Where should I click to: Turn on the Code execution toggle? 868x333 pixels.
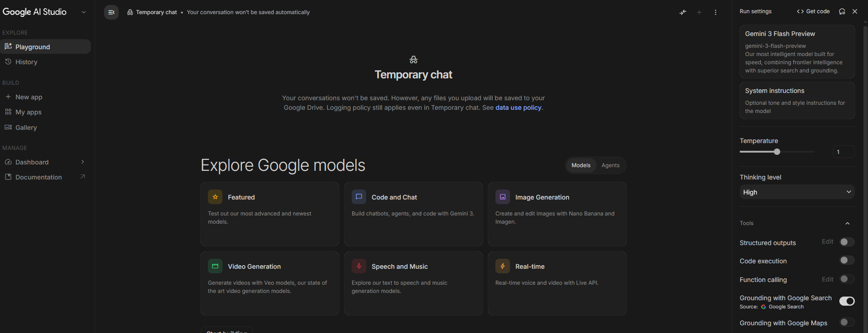[x=847, y=260]
